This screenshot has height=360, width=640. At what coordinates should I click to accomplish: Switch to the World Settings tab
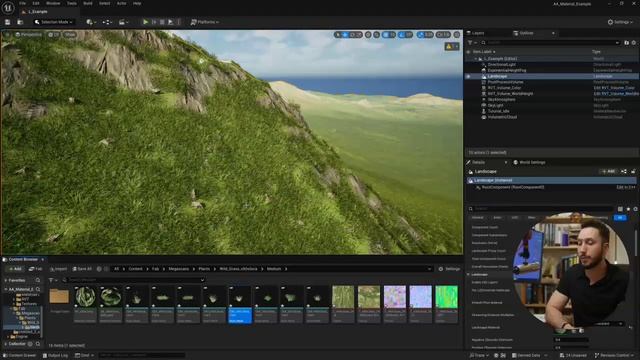coord(529,162)
